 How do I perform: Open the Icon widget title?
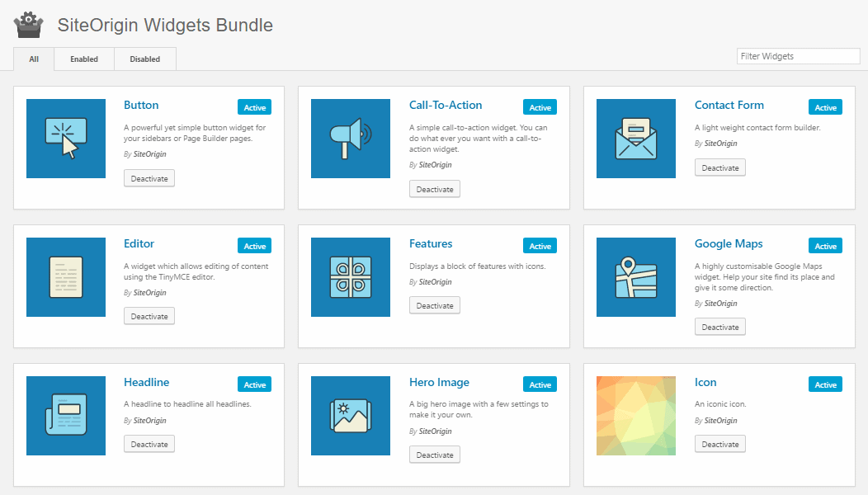705,382
